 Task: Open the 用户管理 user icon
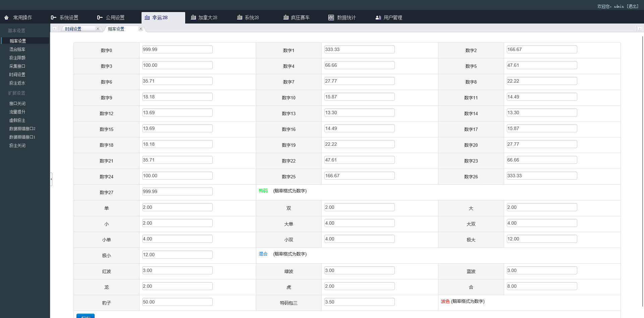tap(378, 17)
